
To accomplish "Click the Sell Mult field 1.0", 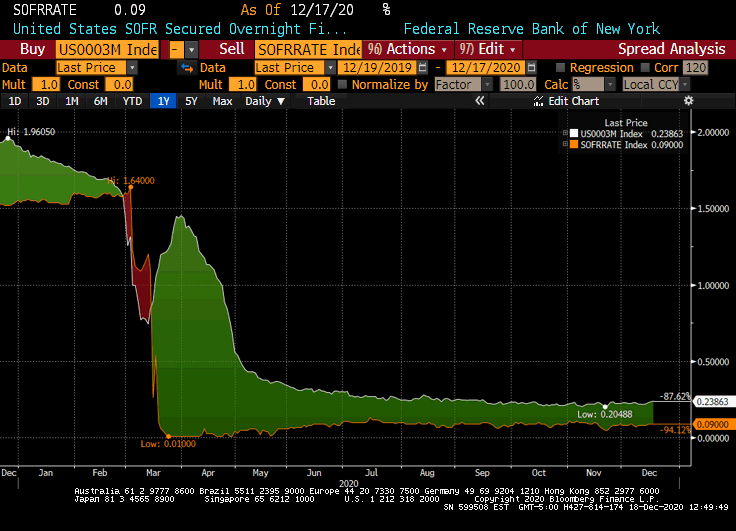I will [242, 85].
